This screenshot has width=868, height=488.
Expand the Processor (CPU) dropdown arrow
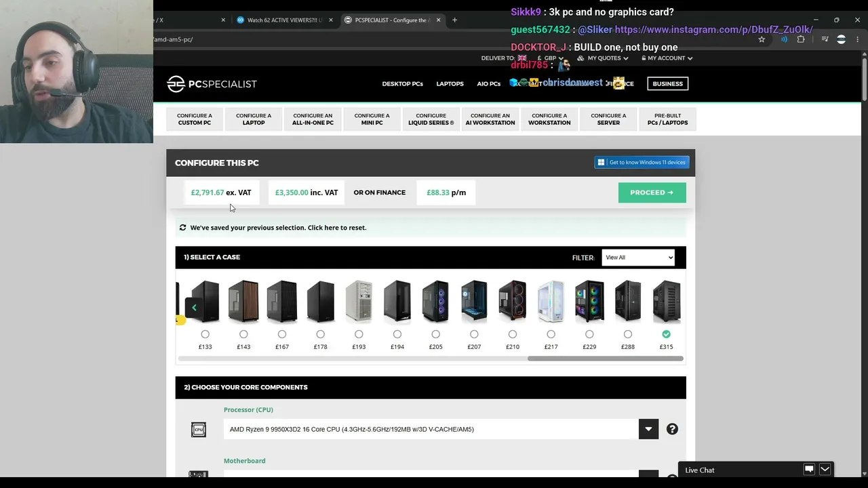pyautogui.click(x=648, y=429)
